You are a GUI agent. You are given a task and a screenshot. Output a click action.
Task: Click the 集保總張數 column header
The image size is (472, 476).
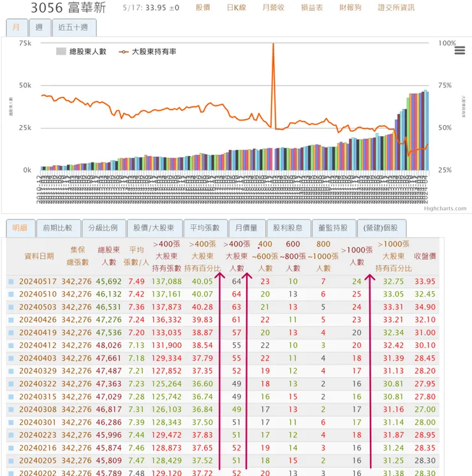pos(78,256)
